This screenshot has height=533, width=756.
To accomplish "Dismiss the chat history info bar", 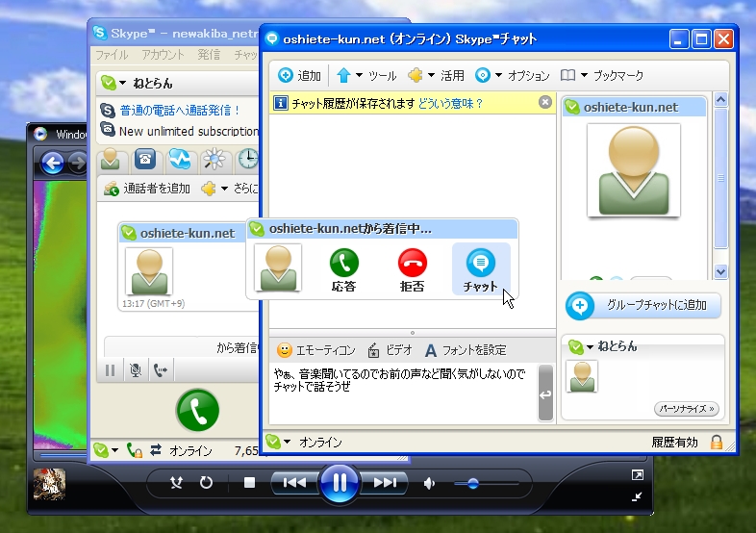I will (x=544, y=102).
